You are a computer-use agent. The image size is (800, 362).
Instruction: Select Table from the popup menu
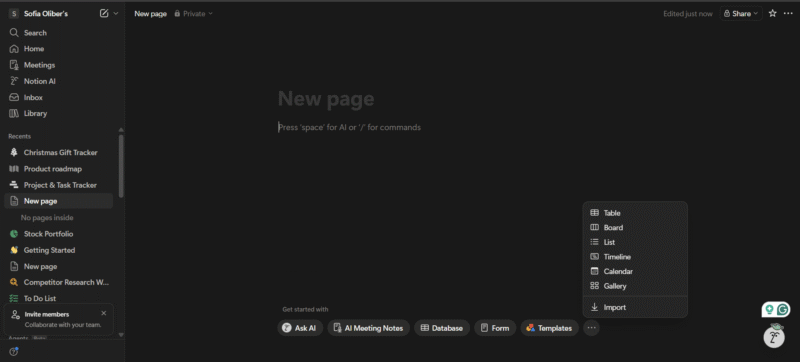(x=635, y=213)
